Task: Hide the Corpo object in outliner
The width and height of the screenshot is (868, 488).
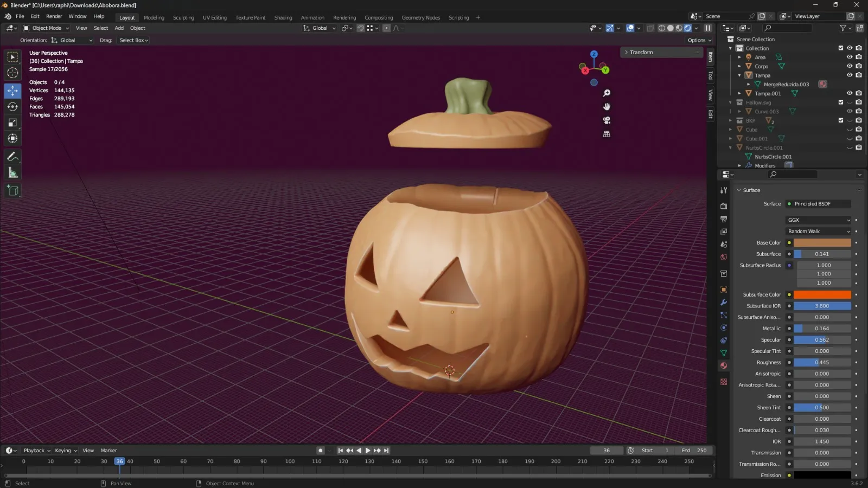Action: [x=850, y=66]
